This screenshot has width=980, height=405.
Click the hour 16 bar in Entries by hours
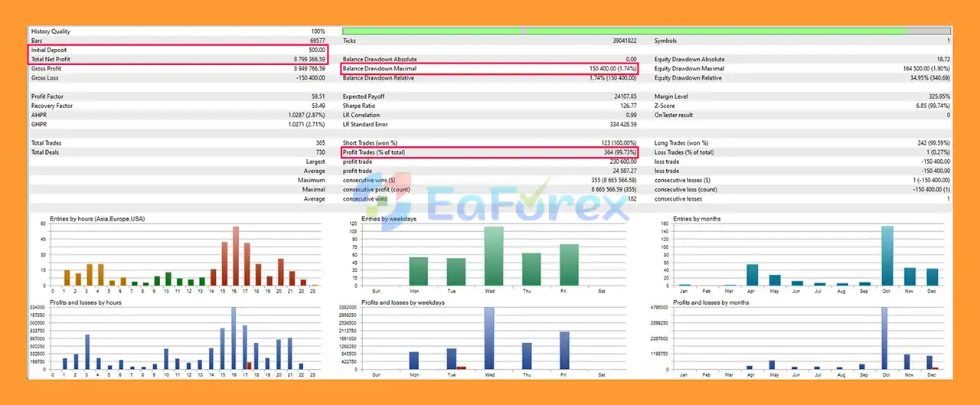tap(236, 256)
